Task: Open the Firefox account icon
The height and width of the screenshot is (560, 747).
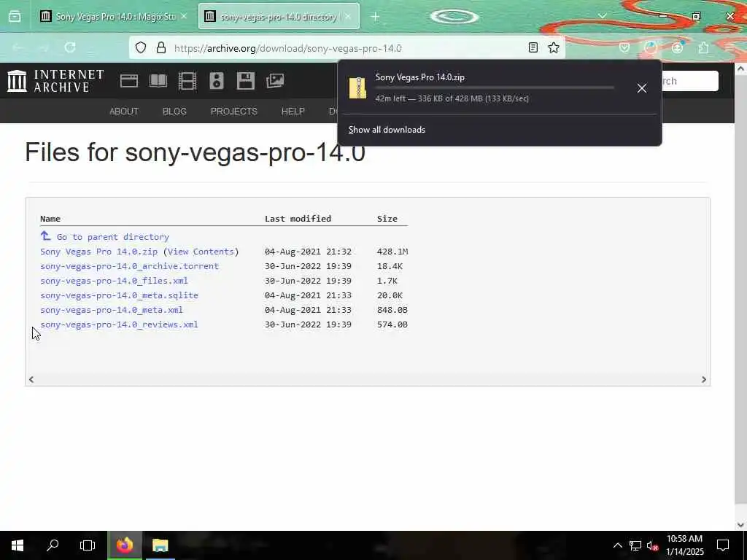Action: tap(677, 47)
